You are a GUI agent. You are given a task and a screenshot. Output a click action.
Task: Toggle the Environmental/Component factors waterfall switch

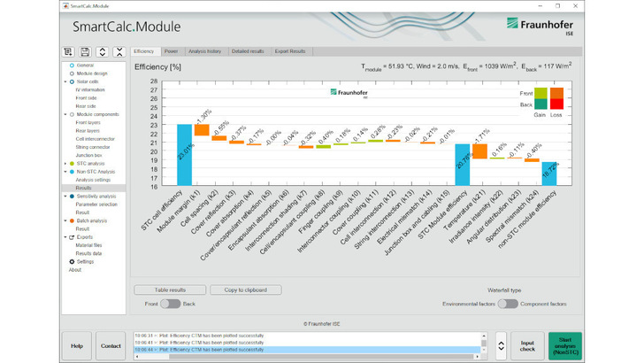tap(508, 304)
